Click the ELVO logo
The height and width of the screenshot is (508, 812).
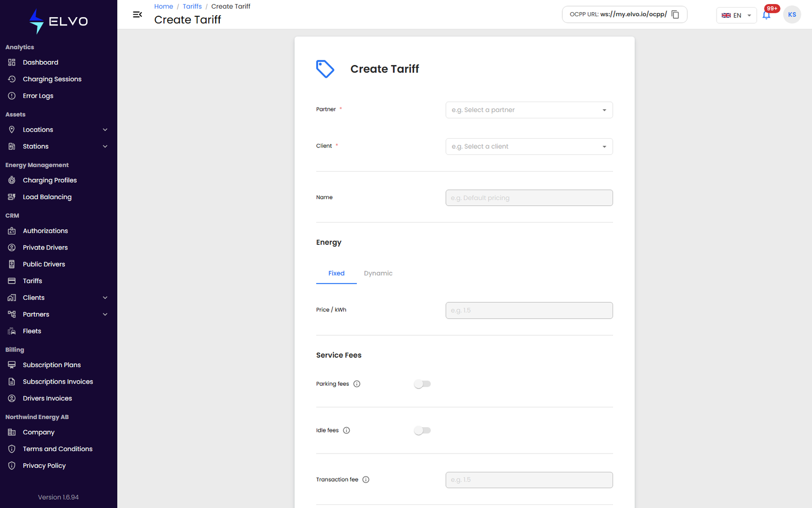58,21
